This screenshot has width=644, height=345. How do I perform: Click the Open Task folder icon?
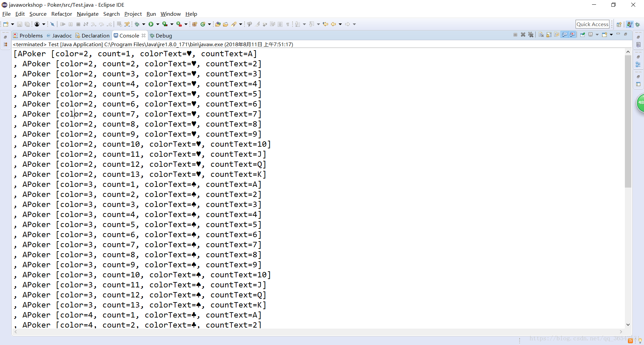coord(226,24)
